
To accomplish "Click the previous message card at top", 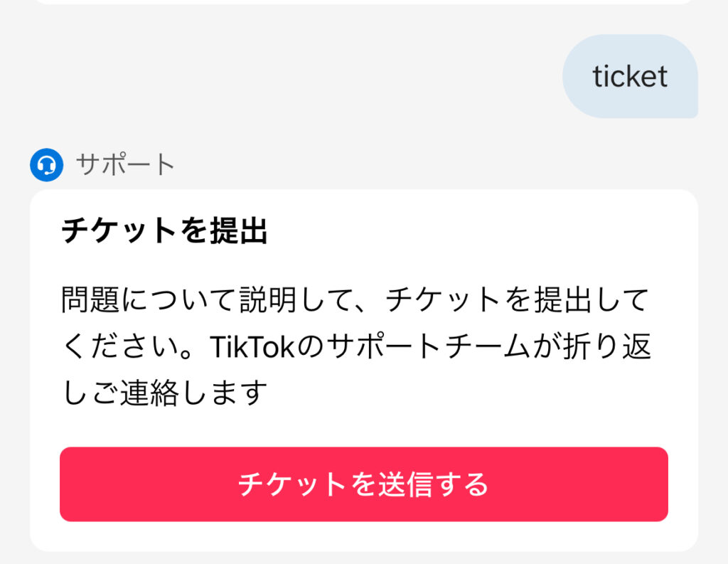I will point(363,2).
